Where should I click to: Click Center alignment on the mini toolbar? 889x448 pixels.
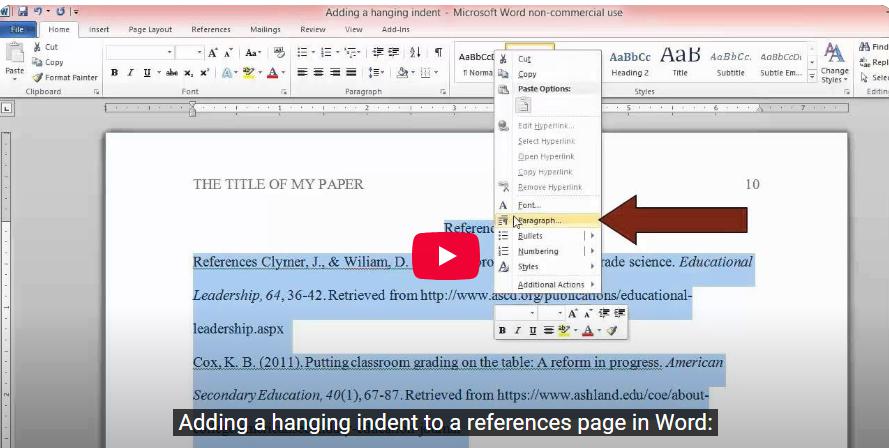549,330
